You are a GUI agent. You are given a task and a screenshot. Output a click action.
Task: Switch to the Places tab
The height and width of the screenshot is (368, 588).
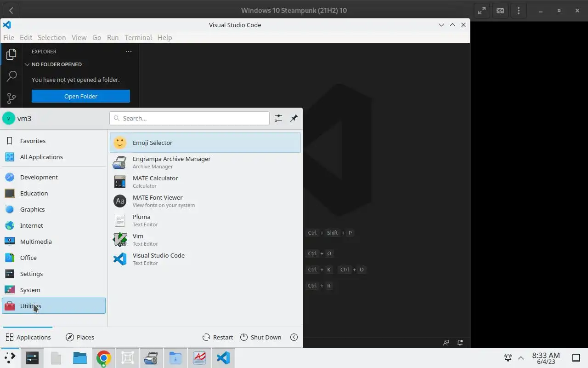pos(80,337)
